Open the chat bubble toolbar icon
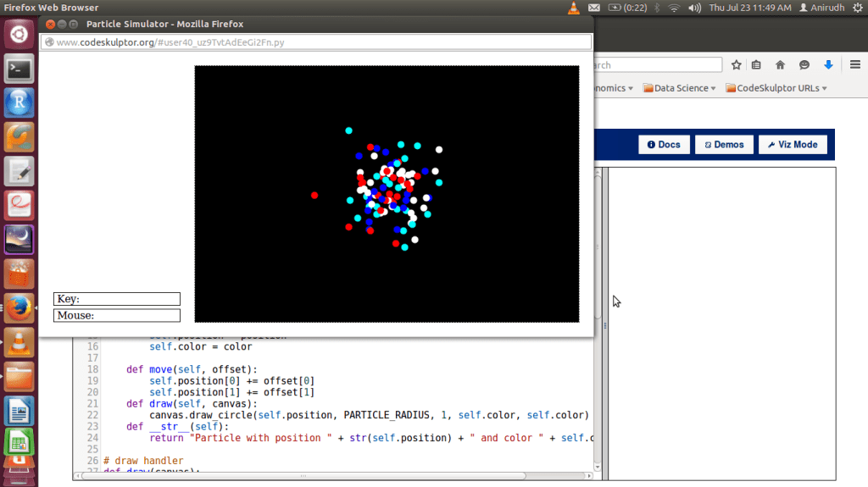Screen dimensions: 868x487 [x=804, y=64]
